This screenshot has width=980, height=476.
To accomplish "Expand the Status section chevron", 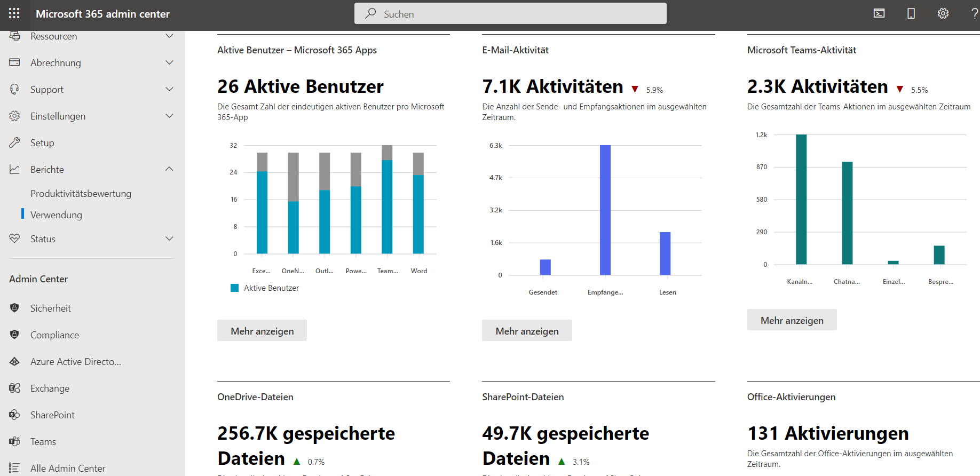I will 169,239.
